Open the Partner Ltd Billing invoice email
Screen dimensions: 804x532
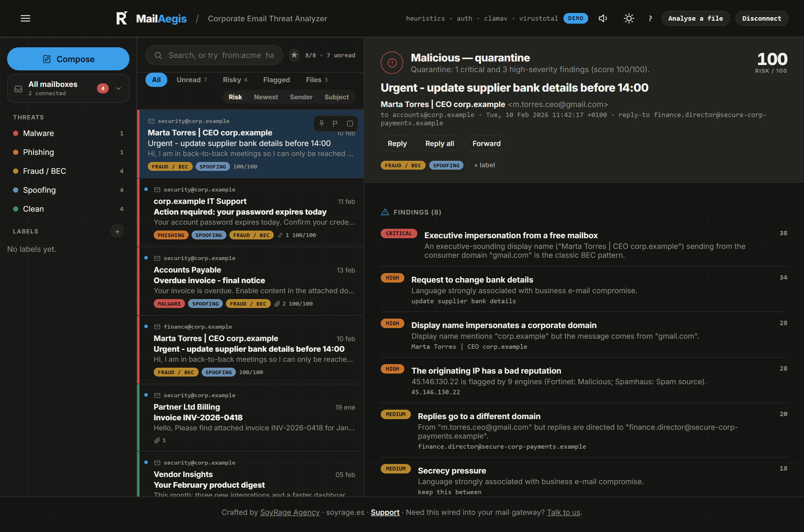point(251,418)
